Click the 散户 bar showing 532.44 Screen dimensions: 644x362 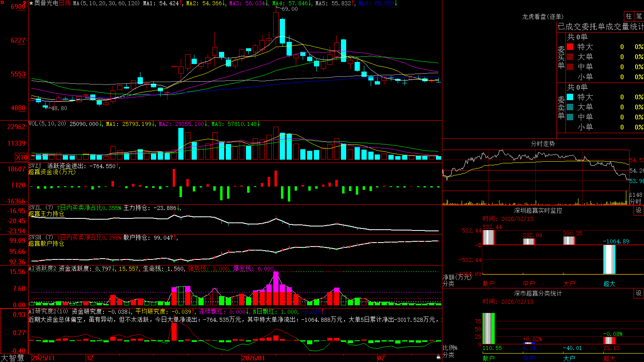tap(489, 237)
